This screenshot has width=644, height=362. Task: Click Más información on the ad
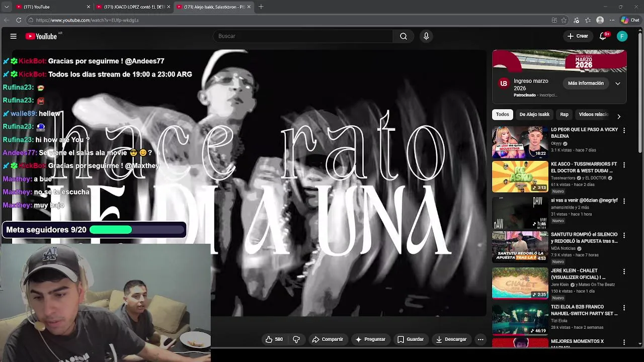pyautogui.click(x=586, y=83)
